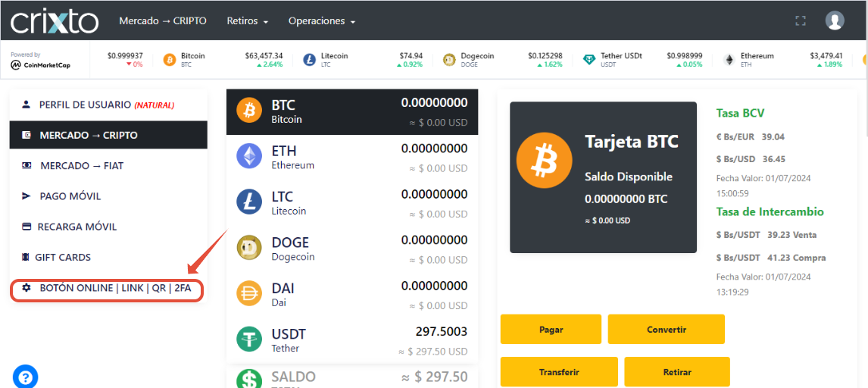Open Mercado → CRIPTO in top navigation
868x388 pixels.
point(163,21)
